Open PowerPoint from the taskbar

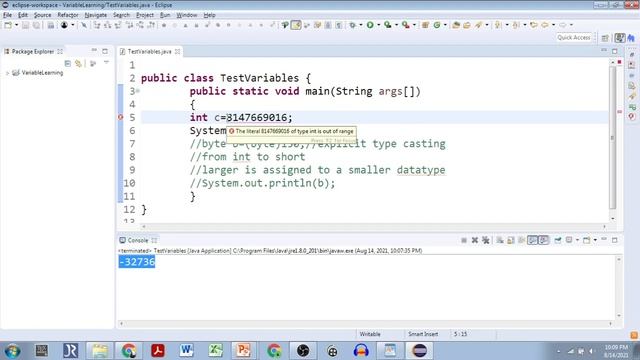click(x=243, y=351)
